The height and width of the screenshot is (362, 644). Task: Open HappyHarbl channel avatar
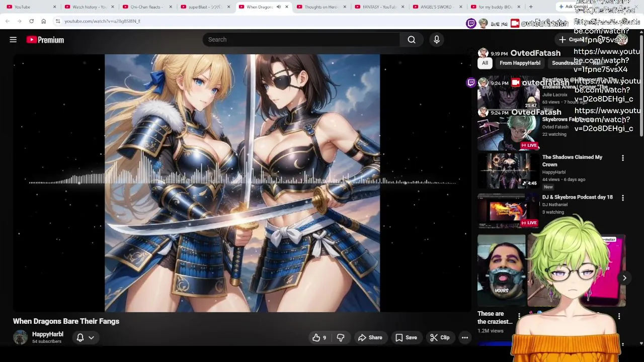20,337
